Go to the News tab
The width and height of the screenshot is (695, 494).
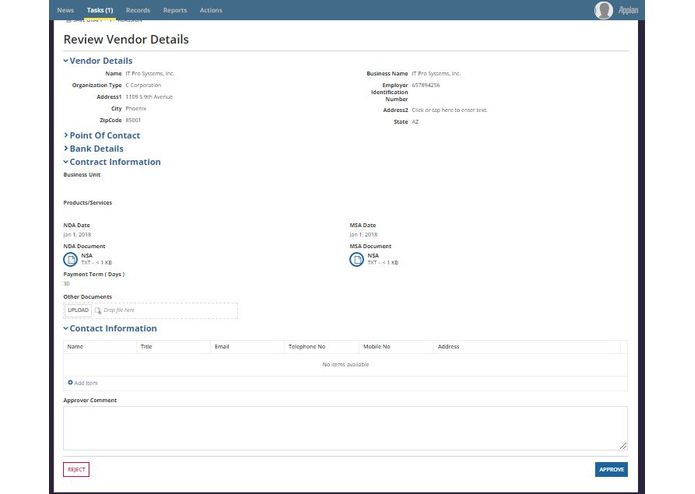coord(65,10)
